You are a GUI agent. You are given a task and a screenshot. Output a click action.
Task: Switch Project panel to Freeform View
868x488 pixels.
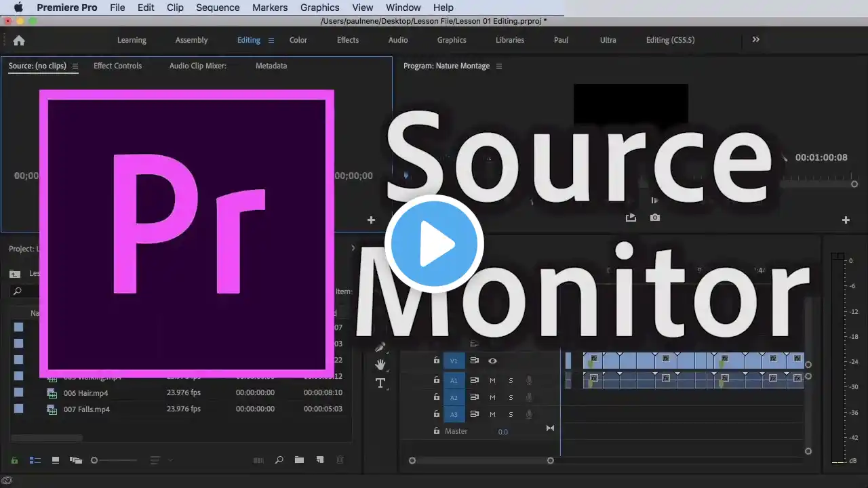[76, 460]
